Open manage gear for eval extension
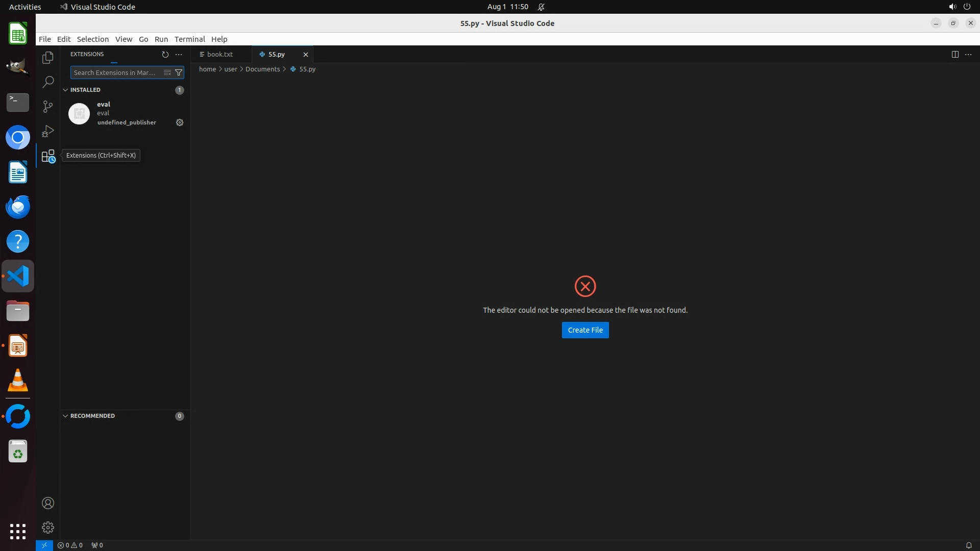Screen dimensions: 980x551 pos(180,122)
